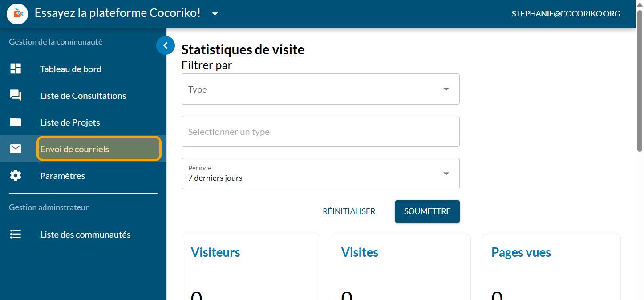The image size is (644, 300).
Task: Click the Selectionner un type field
Action: tap(320, 132)
